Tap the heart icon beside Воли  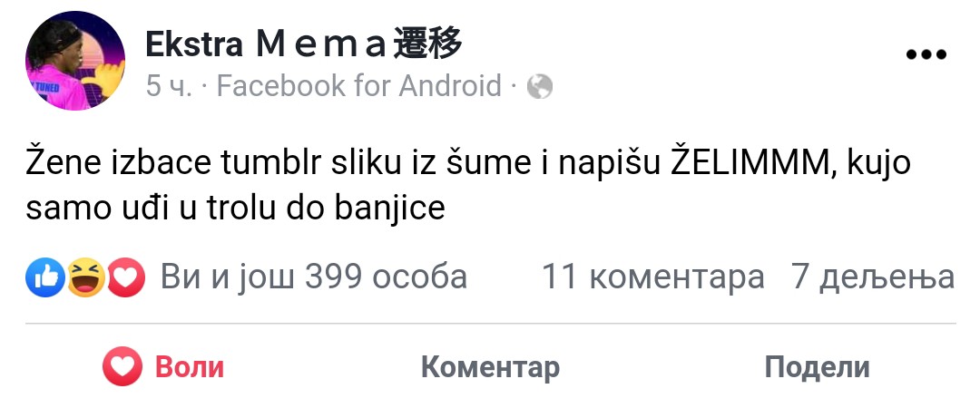pyautogui.click(x=122, y=366)
